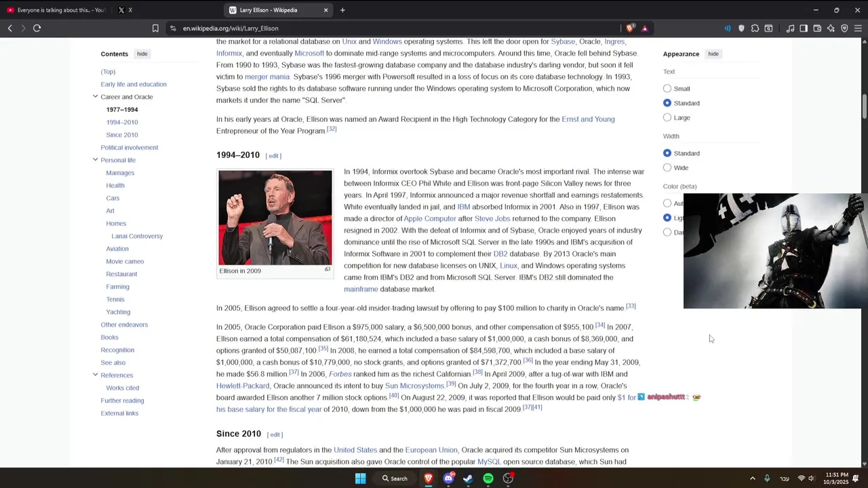Go to External links section

(119, 413)
